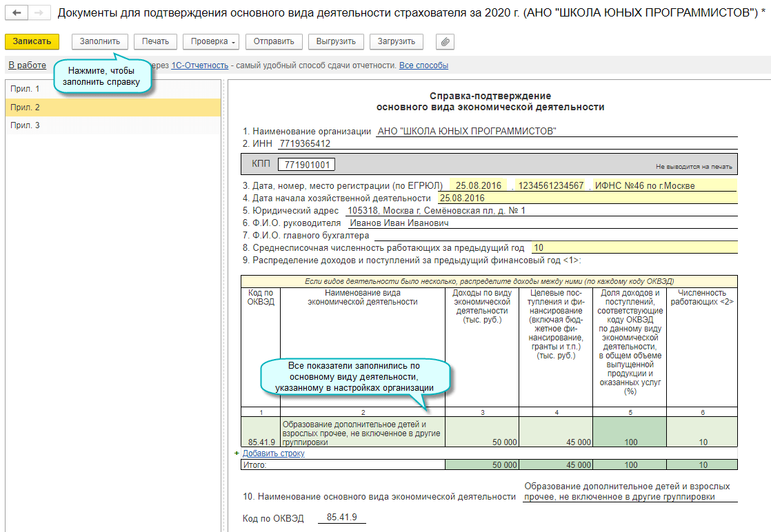Select Прил. 1 in the list
This screenshot has width=771, height=532.
[113, 89]
